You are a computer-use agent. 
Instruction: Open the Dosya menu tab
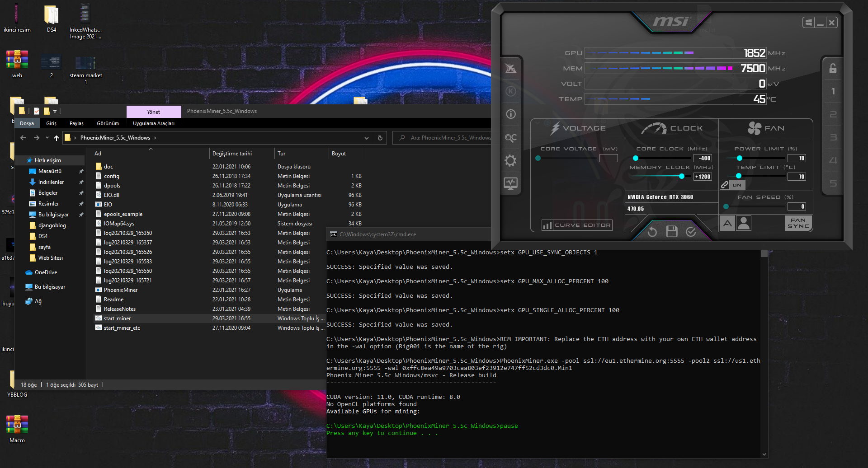click(x=27, y=123)
